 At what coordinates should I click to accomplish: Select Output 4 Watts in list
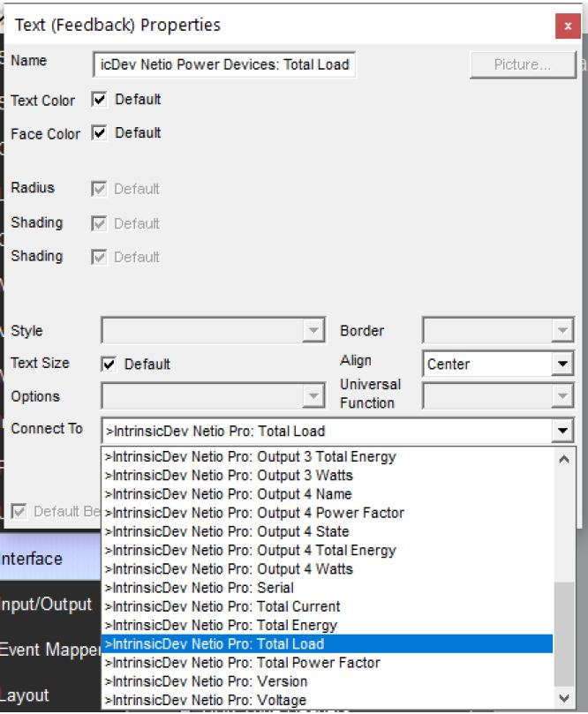coord(327,568)
